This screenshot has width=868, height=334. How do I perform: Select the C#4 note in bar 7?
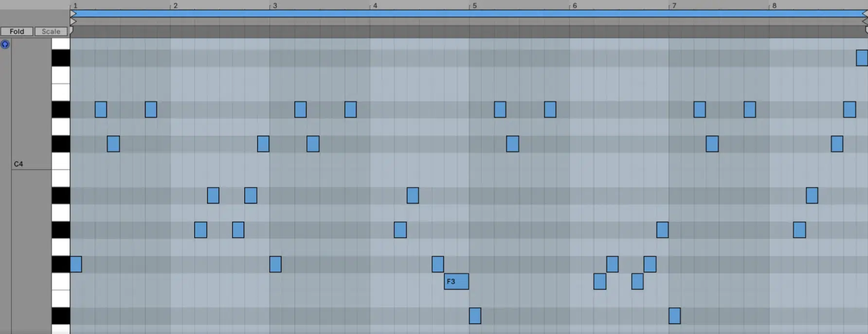[x=712, y=144]
